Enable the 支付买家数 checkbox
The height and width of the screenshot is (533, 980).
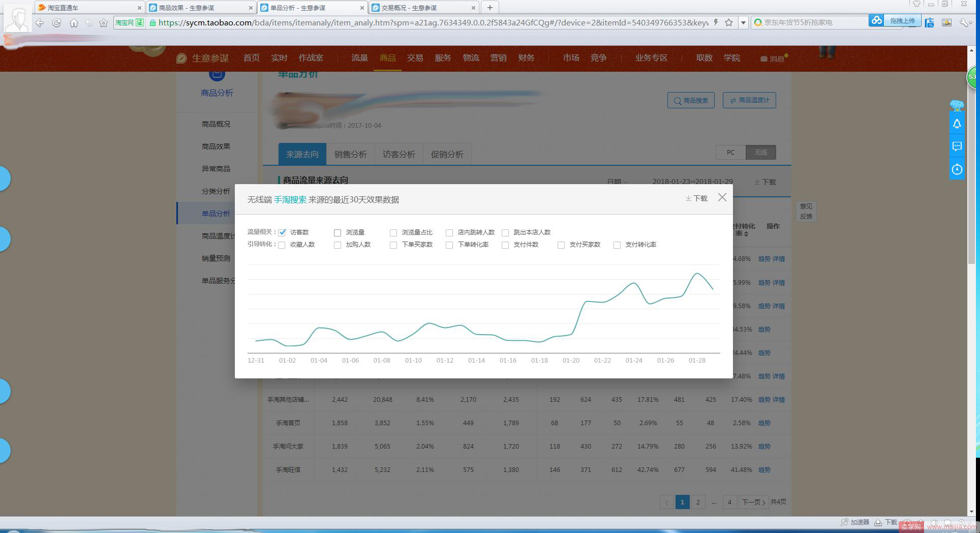click(561, 245)
